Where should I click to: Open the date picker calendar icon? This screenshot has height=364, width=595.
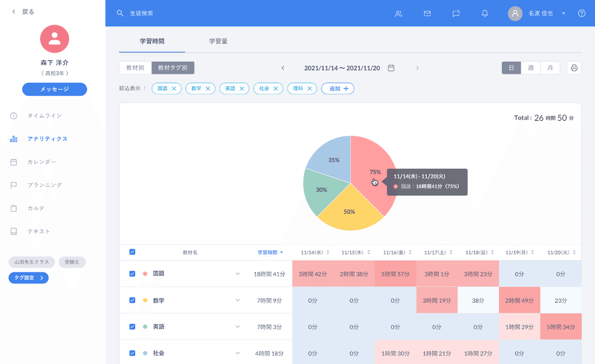[391, 68]
